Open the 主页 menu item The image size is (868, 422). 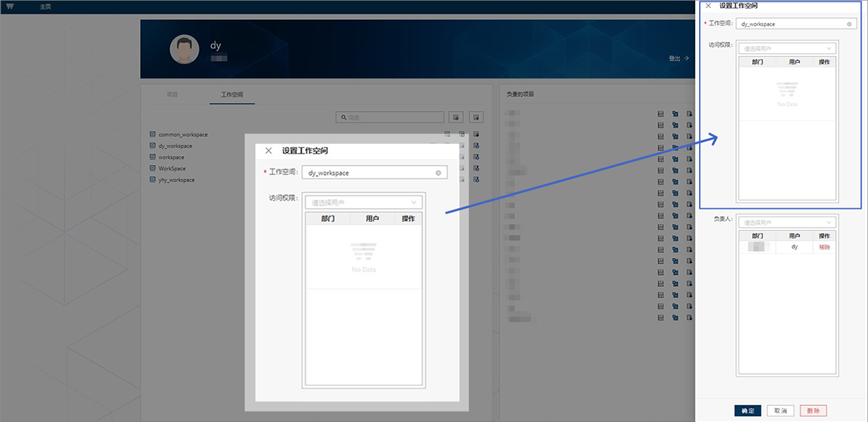pos(45,7)
